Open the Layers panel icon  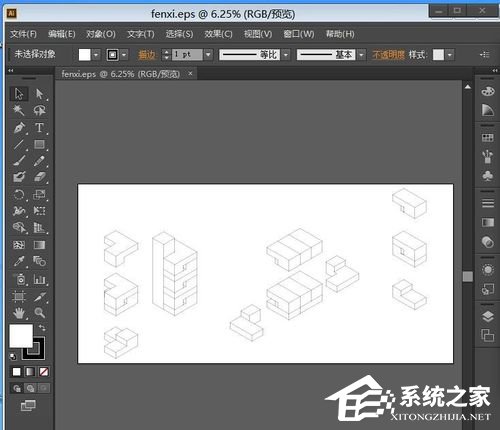point(488,316)
